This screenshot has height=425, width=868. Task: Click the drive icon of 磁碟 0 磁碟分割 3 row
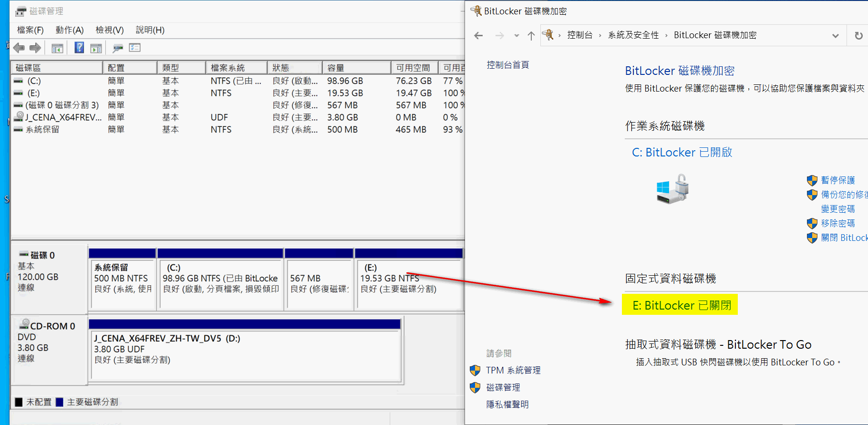point(18,105)
